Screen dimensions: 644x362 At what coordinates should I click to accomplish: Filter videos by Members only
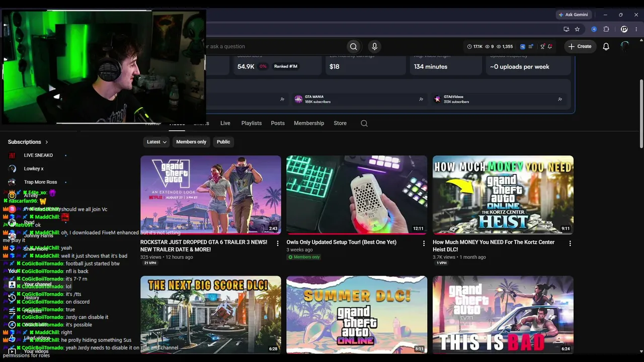click(x=191, y=142)
